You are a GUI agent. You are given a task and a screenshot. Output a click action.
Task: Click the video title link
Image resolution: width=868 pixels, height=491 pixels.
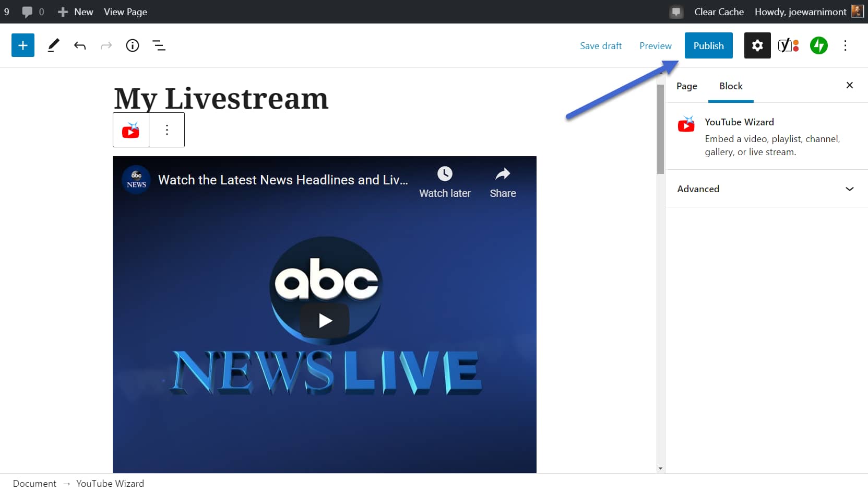pos(283,180)
